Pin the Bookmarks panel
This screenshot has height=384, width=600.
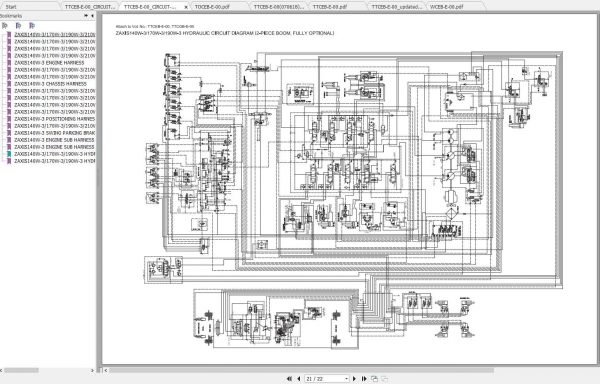tap(86, 16)
